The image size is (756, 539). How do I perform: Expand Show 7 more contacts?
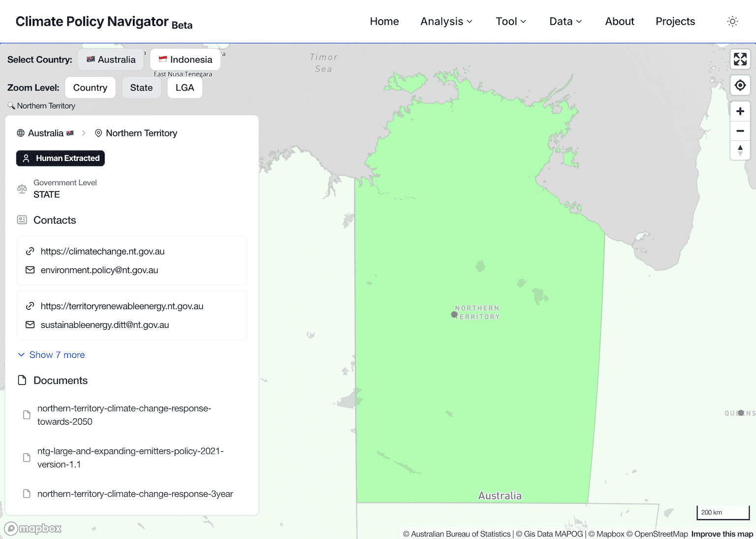(57, 355)
